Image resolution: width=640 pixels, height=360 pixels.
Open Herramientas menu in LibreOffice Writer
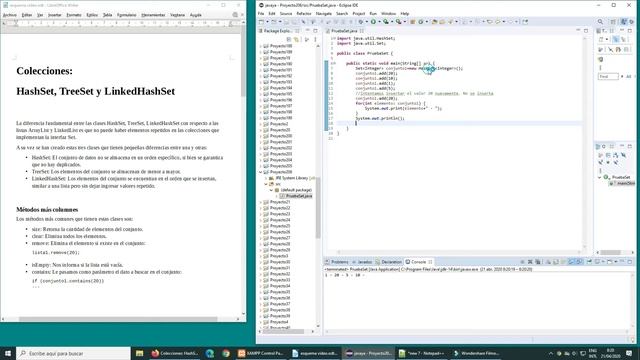click(153, 15)
